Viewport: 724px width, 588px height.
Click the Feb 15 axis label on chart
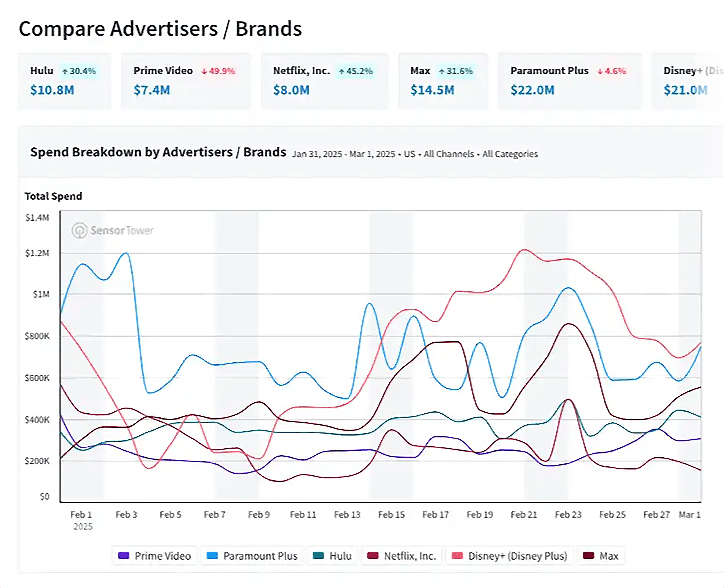392,514
